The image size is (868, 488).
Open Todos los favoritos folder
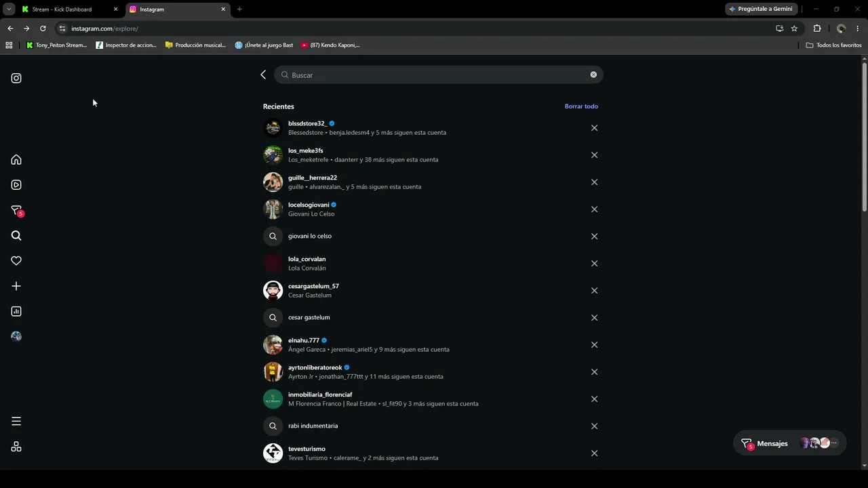coord(834,45)
